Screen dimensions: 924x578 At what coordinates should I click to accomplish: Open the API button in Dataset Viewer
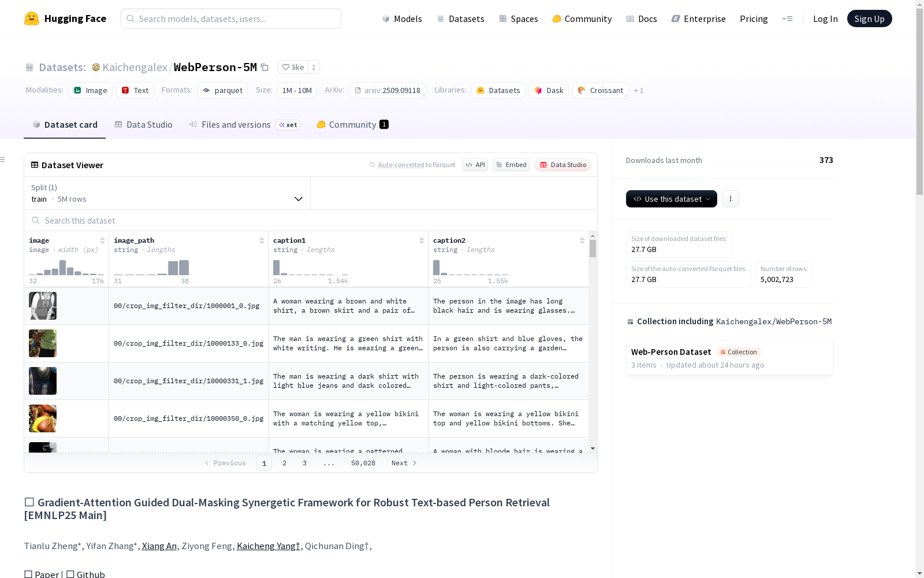pos(475,165)
